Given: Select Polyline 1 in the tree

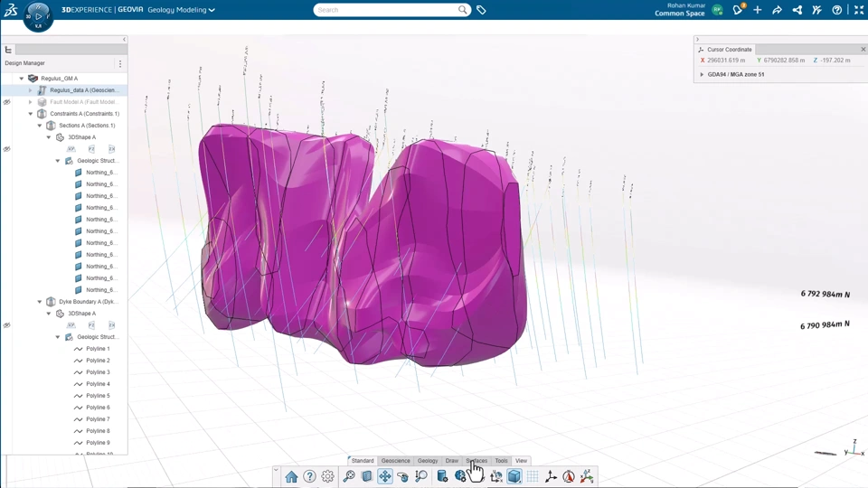Looking at the screenshot, I should tap(98, 349).
